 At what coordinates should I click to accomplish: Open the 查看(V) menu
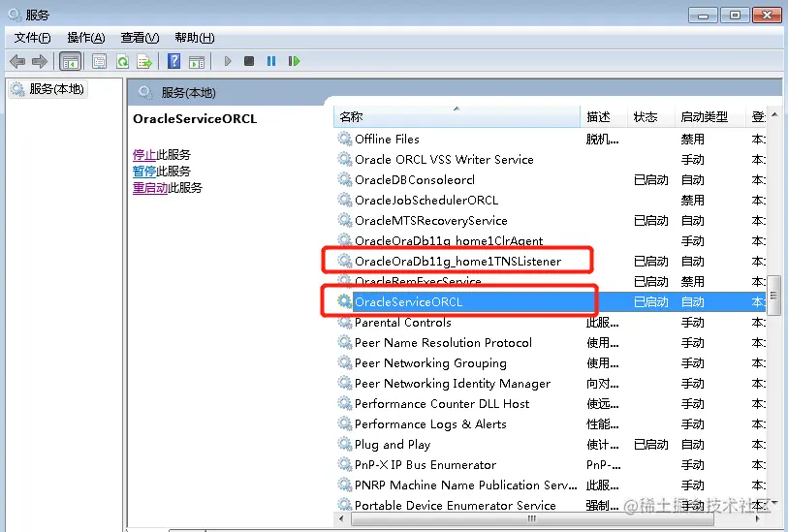click(140, 38)
